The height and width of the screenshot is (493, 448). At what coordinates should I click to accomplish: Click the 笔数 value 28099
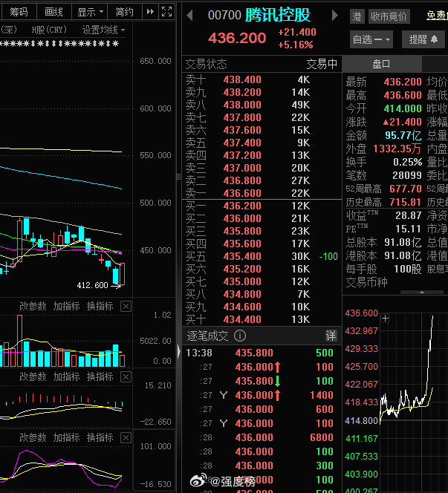tap(407, 175)
